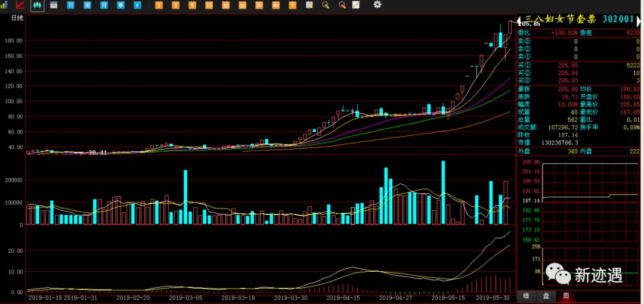Switch to the 图 chart tab
This screenshot has height=304, width=644.
566,296
